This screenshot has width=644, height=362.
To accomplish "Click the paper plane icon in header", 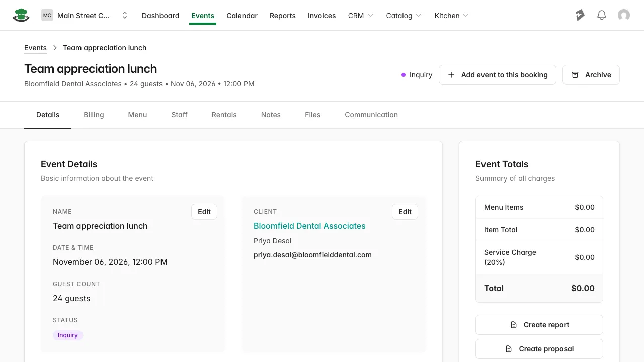I will [580, 15].
